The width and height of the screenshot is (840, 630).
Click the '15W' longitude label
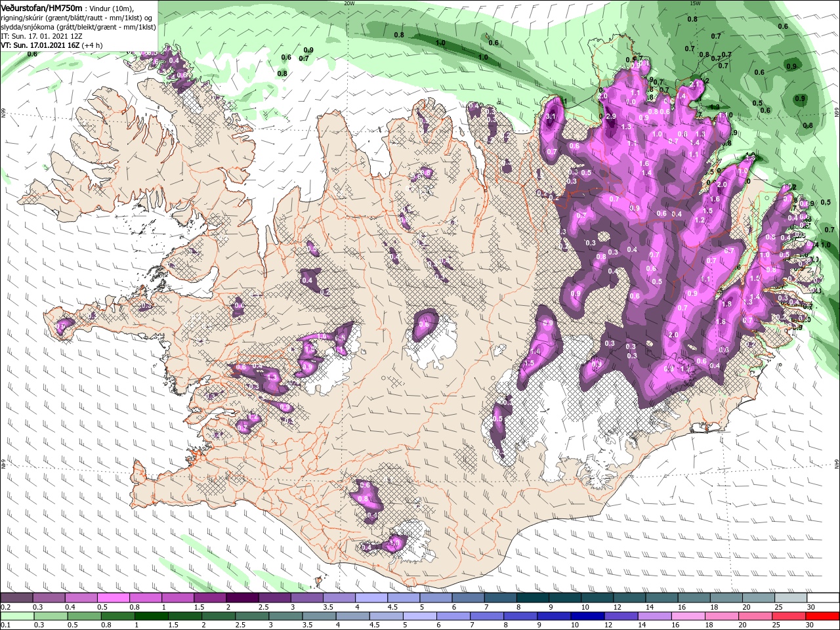tap(695, 3)
